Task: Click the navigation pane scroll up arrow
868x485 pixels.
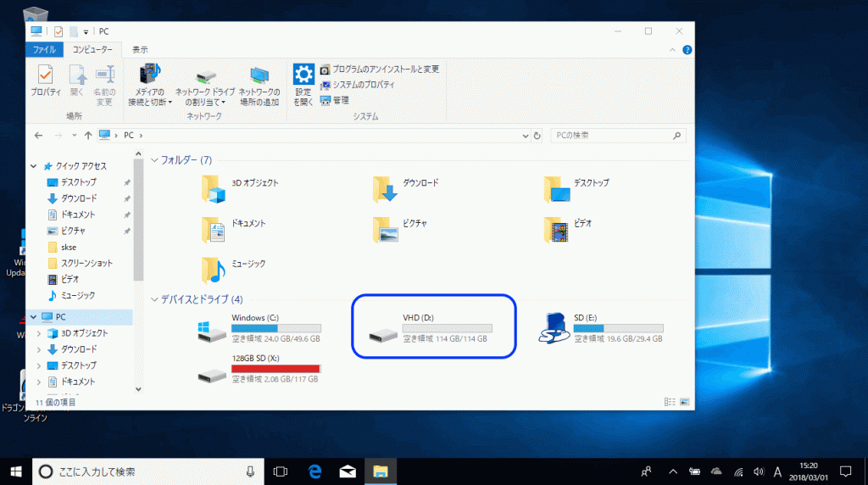Action: [x=138, y=154]
